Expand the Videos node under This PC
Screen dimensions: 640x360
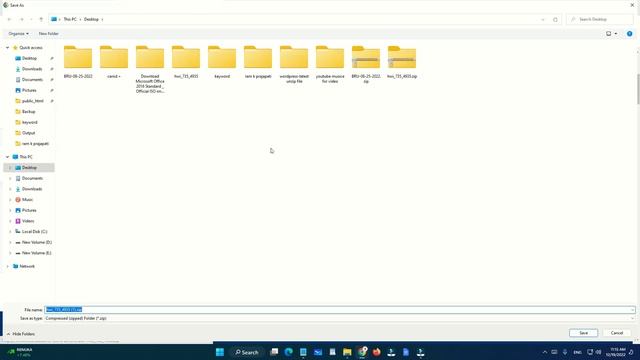point(10,221)
